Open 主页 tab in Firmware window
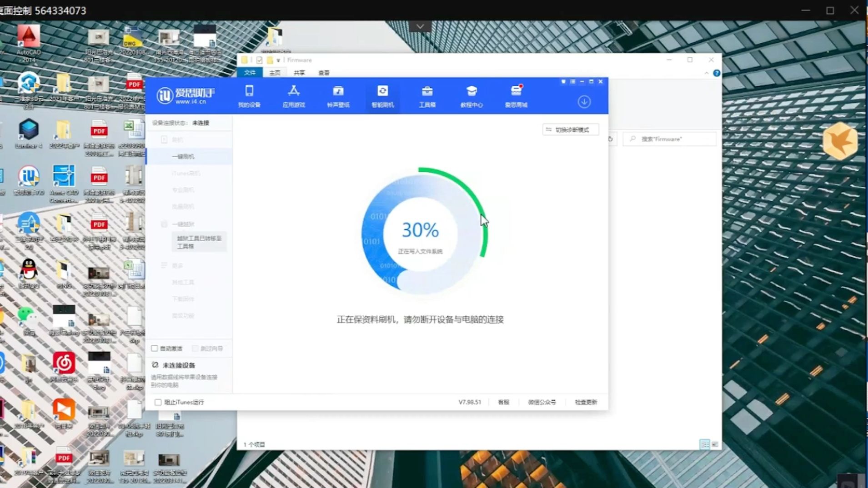Screen dimensions: 868x488 tap(275, 73)
